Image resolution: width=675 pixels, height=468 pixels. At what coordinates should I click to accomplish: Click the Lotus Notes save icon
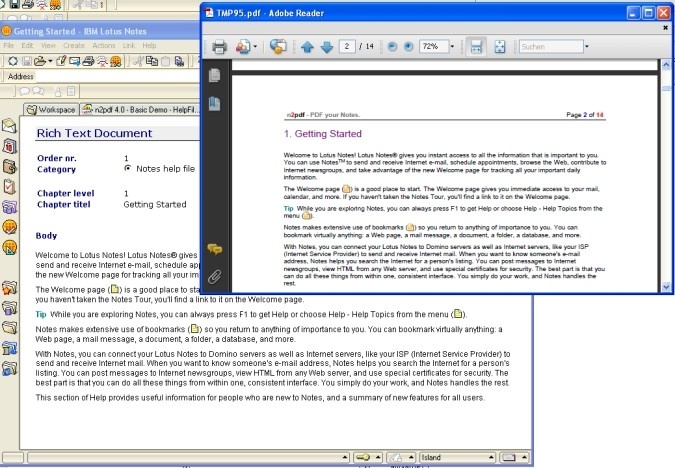[27, 62]
